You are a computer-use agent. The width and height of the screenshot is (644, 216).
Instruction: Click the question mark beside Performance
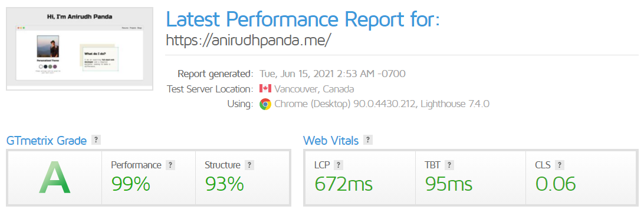[x=170, y=165]
